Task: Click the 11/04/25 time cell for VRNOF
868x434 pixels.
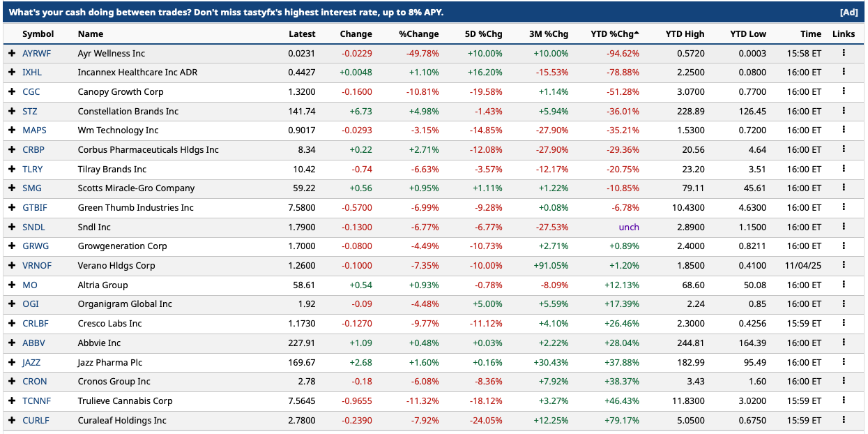Action: [805, 265]
